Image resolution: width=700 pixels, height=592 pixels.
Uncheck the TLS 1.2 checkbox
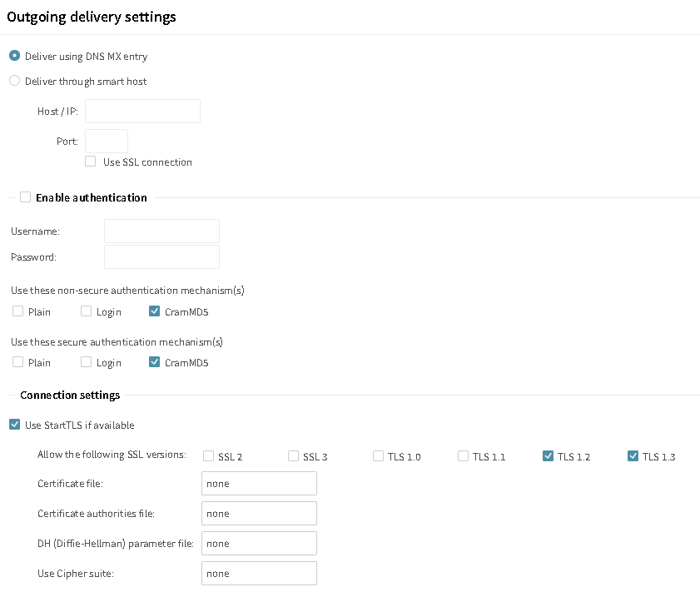tap(549, 455)
